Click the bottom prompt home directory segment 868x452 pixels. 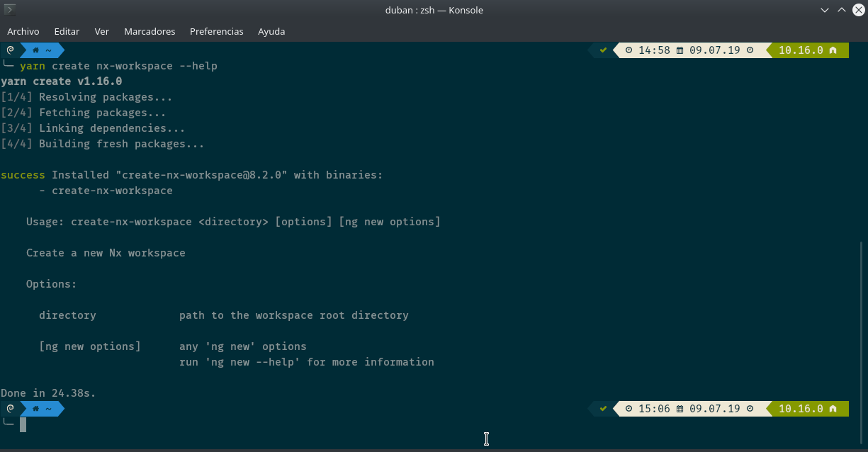pyautogui.click(x=42, y=409)
